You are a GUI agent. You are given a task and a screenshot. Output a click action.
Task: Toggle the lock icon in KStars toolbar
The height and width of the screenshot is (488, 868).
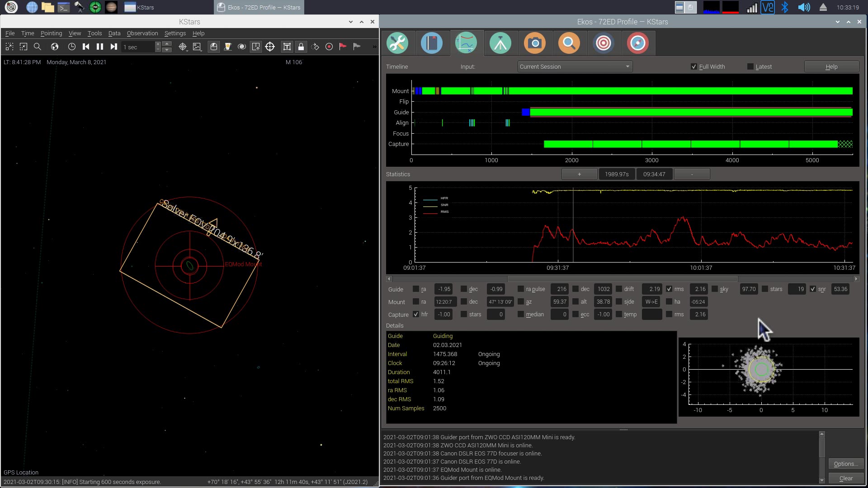point(301,47)
